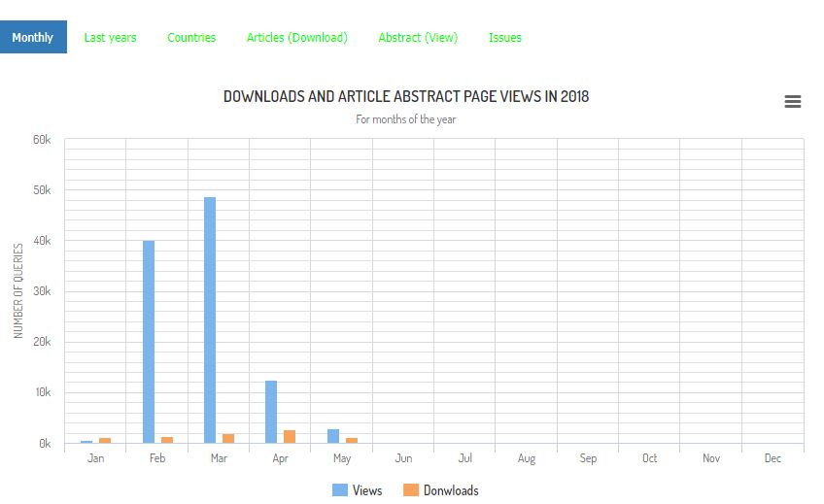
Task: Click the February Views bar
Action: [149, 342]
